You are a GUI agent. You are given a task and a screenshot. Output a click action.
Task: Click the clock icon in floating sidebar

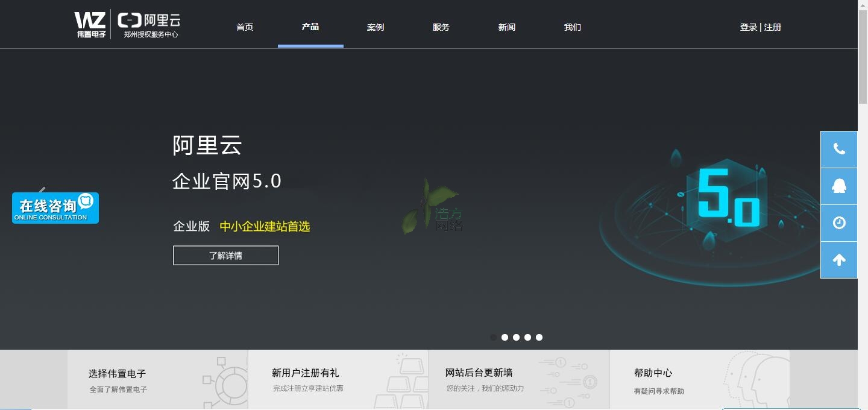point(838,223)
